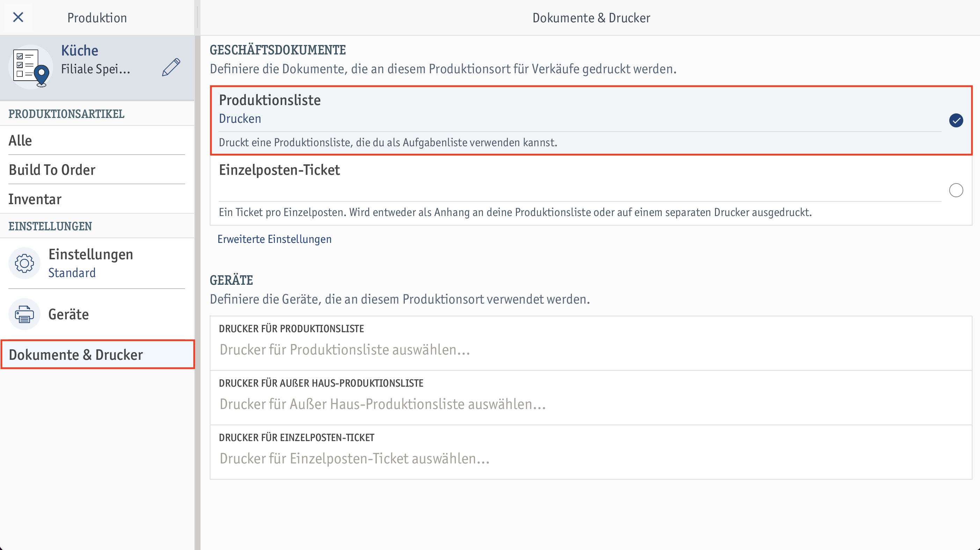
Task: Select Alle under Produktionsartikel
Action: 97,140
